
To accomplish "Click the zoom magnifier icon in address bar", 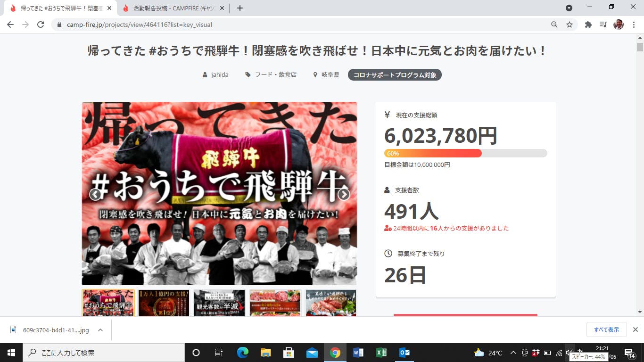I will (x=554, y=25).
